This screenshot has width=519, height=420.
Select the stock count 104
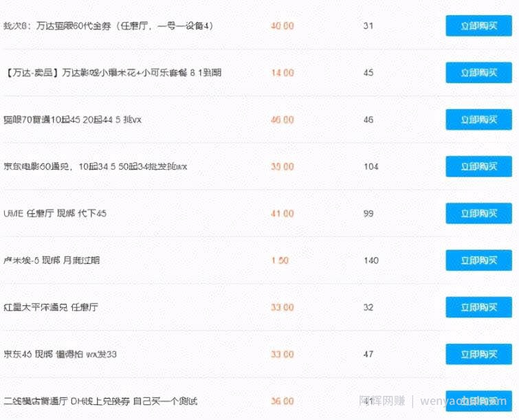(371, 166)
